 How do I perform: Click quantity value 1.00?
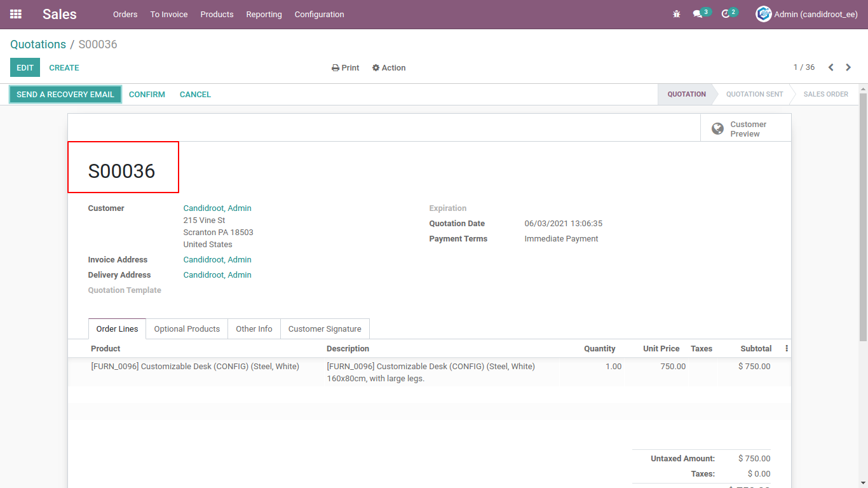click(x=613, y=367)
